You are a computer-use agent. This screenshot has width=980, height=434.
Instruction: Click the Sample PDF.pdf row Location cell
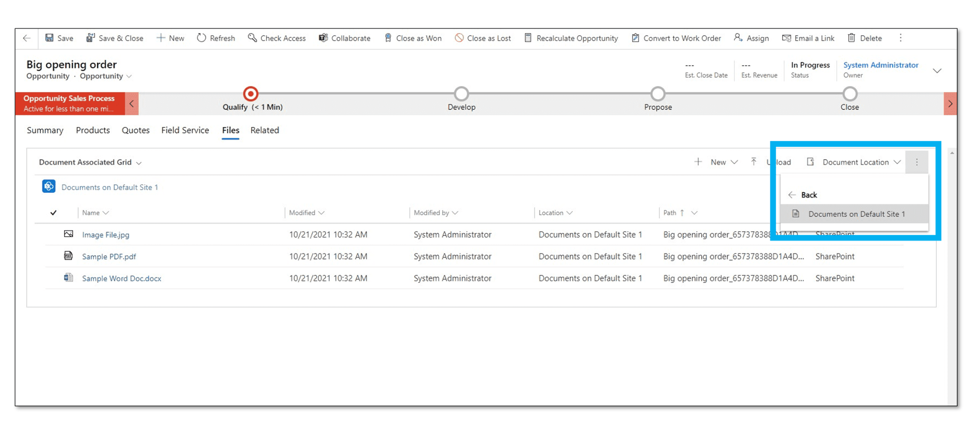(x=590, y=256)
